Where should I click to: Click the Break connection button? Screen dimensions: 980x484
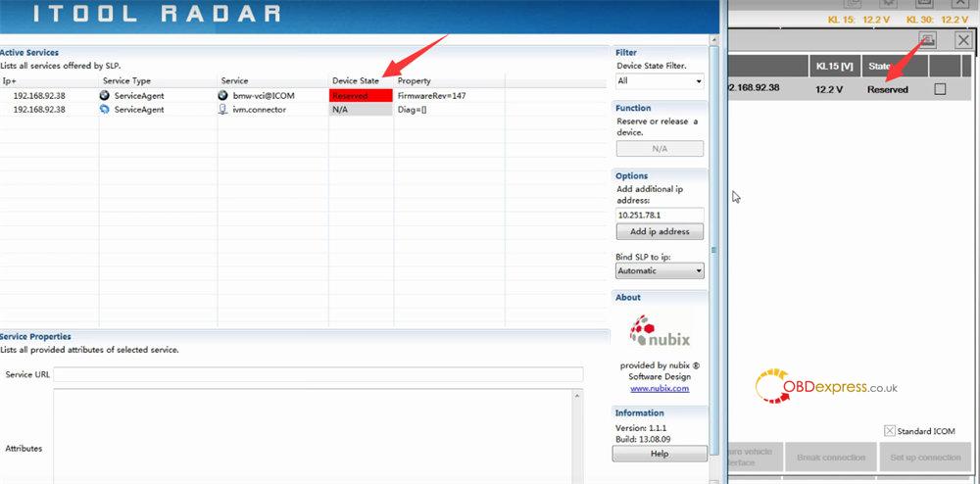[x=831, y=458]
